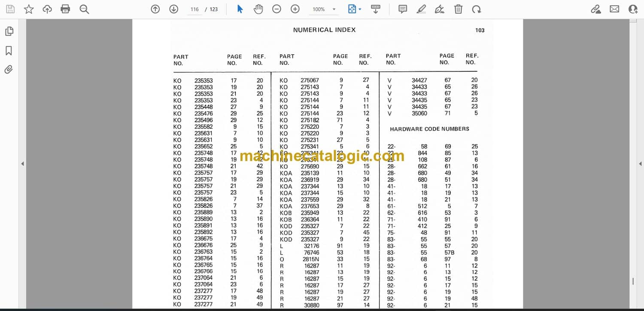Open the find text search tool
Image resolution: width=644 pixels, height=311 pixels.
click(x=84, y=9)
